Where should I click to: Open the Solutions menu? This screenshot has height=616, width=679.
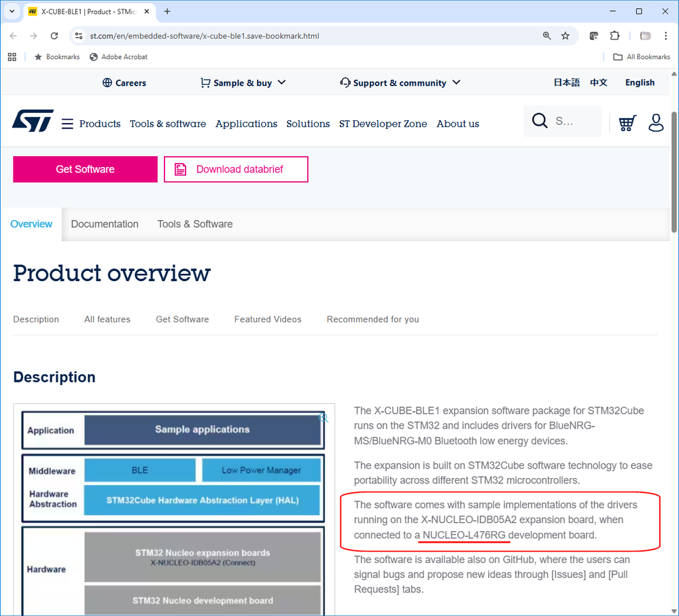308,124
